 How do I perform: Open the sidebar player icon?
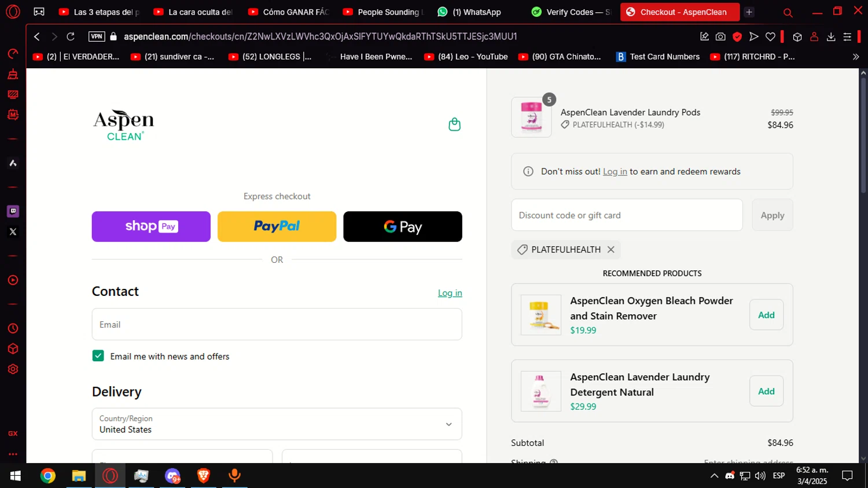13,280
